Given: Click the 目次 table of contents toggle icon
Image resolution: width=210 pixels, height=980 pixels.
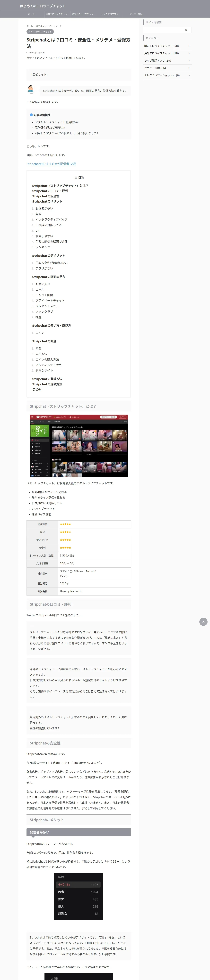Looking at the screenshot, I should point(75,178).
